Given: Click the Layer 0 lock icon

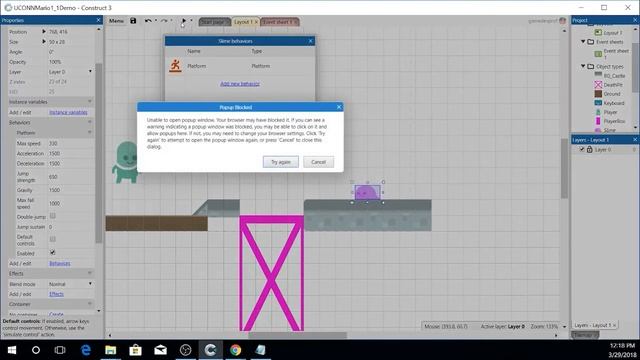Looking at the screenshot, I should (589, 149).
